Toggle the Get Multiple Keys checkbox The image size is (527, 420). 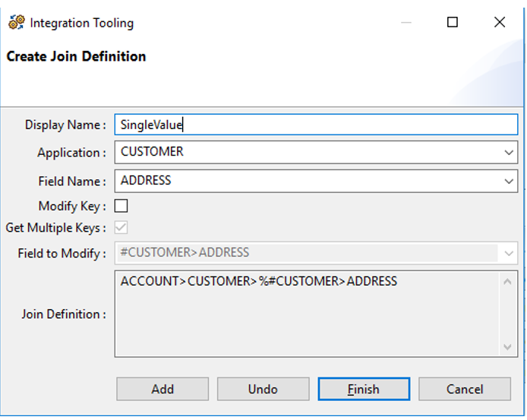point(121,227)
